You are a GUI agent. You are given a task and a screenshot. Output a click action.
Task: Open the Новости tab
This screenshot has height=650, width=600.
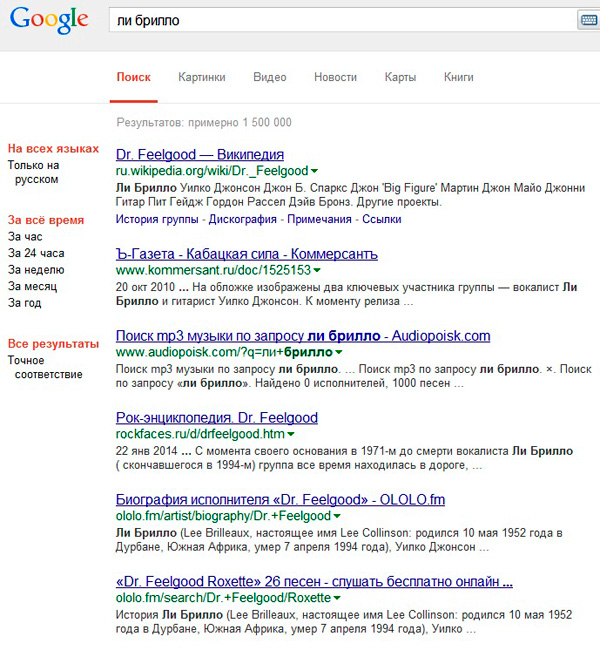tap(335, 77)
